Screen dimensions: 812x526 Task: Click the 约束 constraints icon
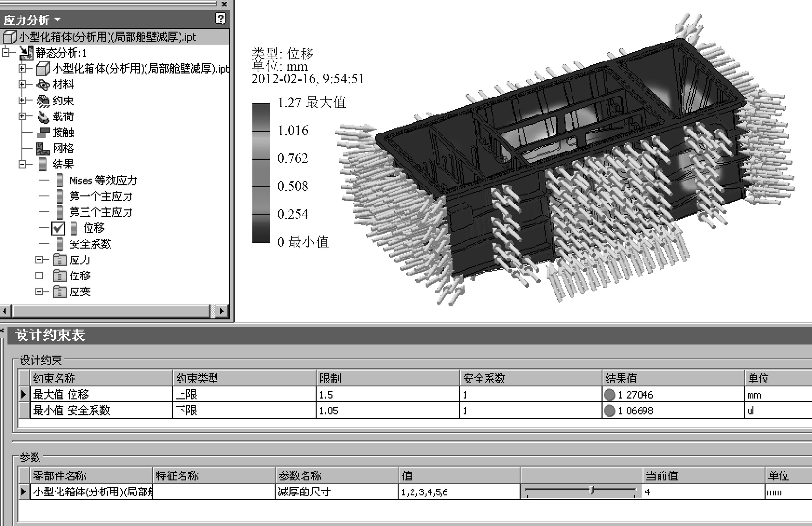point(43,101)
